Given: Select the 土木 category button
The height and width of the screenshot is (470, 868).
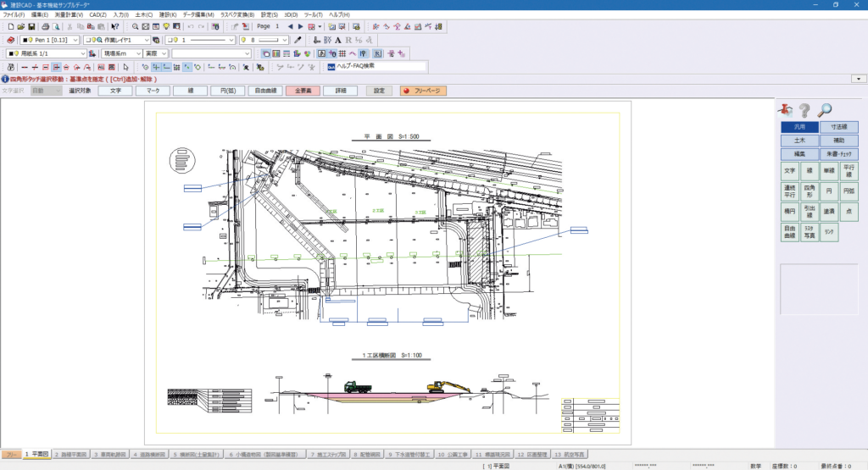Looking at the screenshot, I should click(799, 141).
